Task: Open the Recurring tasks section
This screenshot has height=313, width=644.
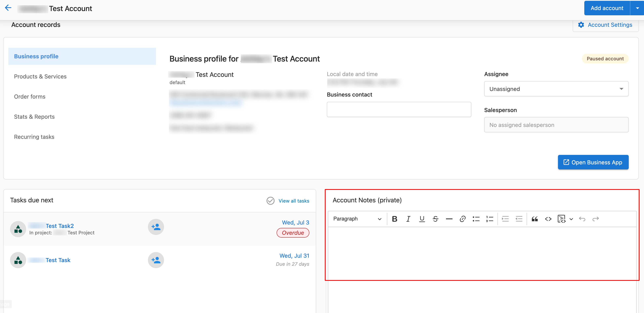Action: 34,137
